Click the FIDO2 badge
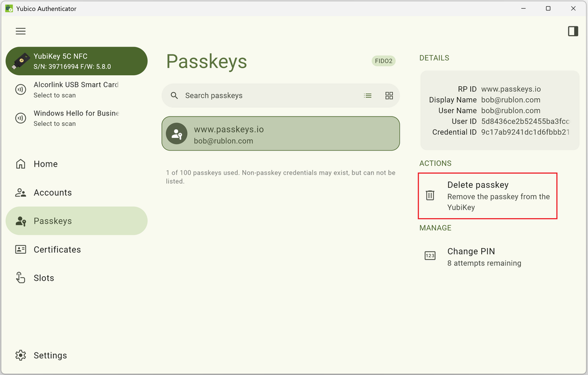 coord(384,61)
